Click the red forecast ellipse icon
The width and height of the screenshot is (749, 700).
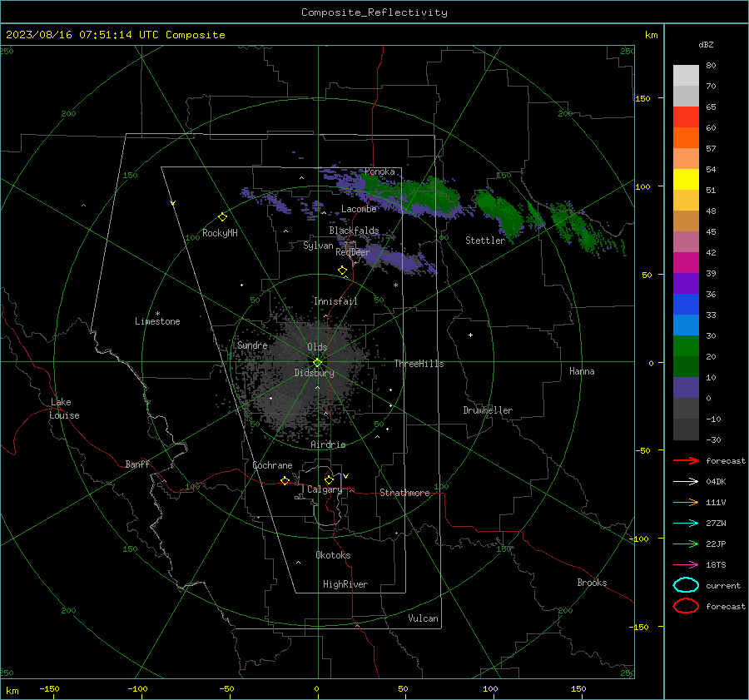pyautogui.click(x=686, y=606)
